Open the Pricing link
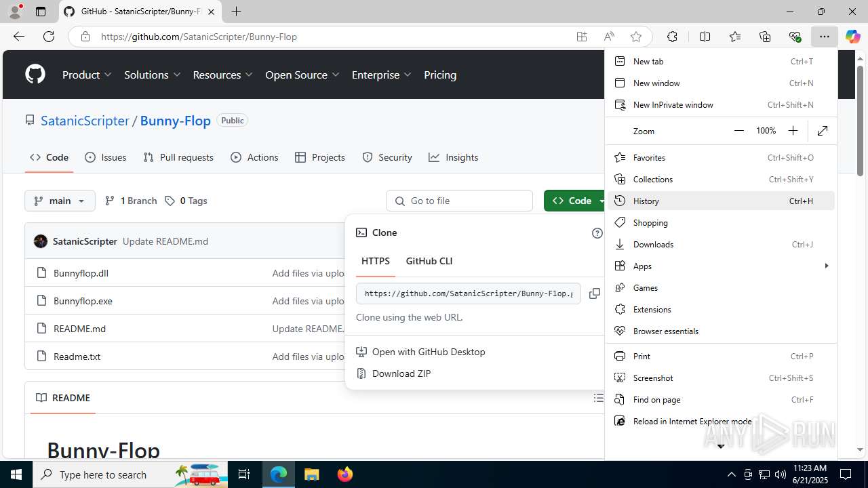 click(x=440, y=75)
